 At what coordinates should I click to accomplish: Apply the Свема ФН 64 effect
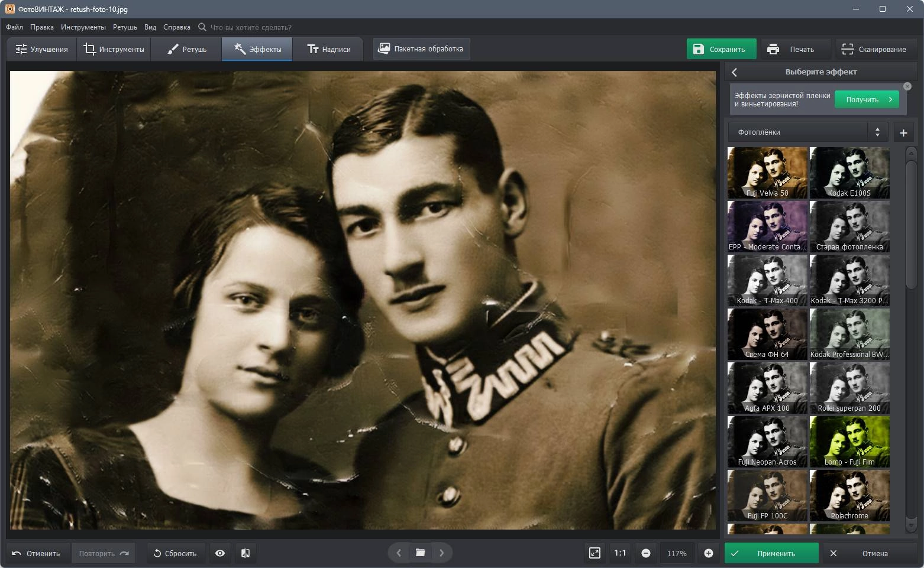[x=767, y=334]
